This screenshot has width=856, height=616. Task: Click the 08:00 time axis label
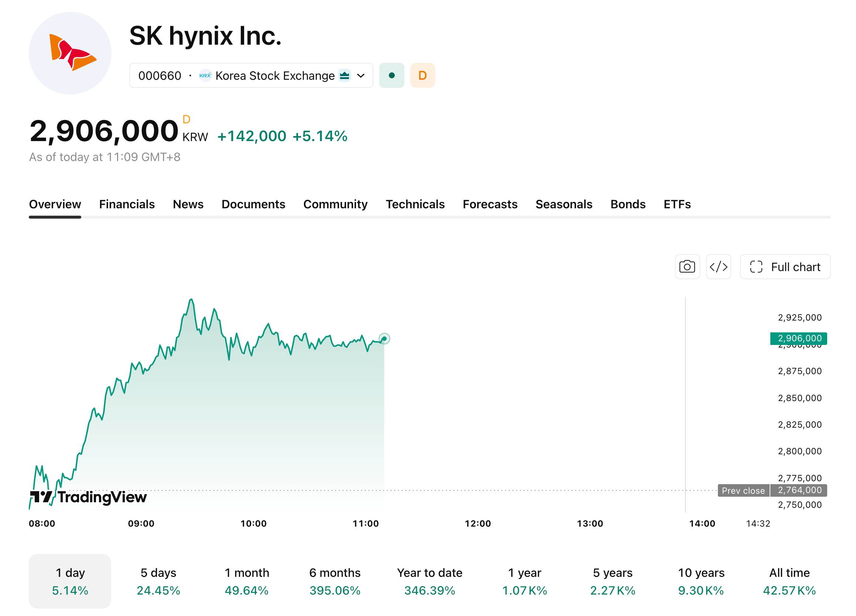42,524
